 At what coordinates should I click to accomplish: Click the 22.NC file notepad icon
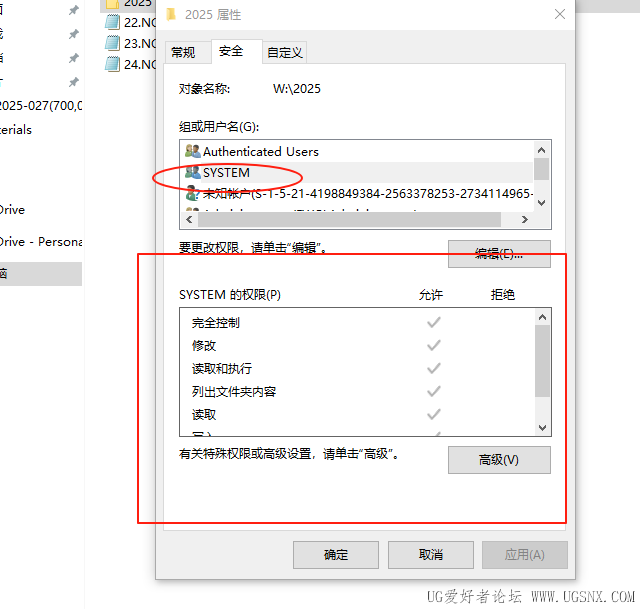[113, 22]
